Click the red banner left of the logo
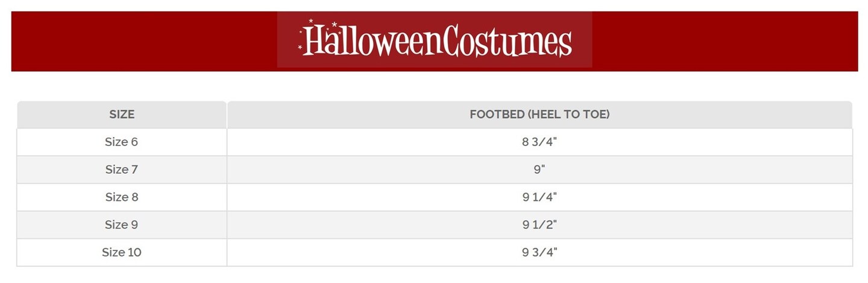This screenshot has width=868, height=283. [x=145, y=41]
